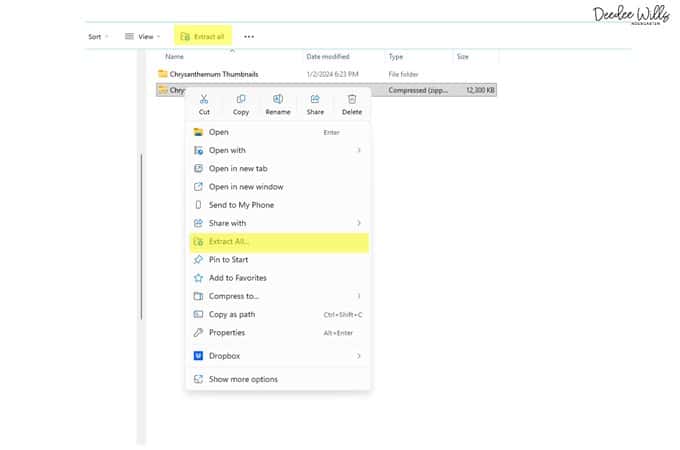
Task: Click the Copy icon in context menu
Action: pyautogui.click(x=241, y=99)
